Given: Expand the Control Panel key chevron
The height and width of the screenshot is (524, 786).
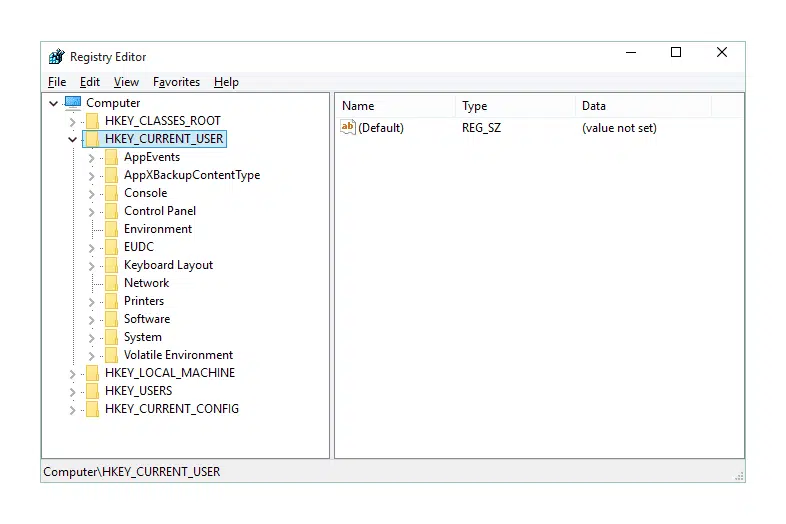Looking at the screenshot, I should coord(91,212).
